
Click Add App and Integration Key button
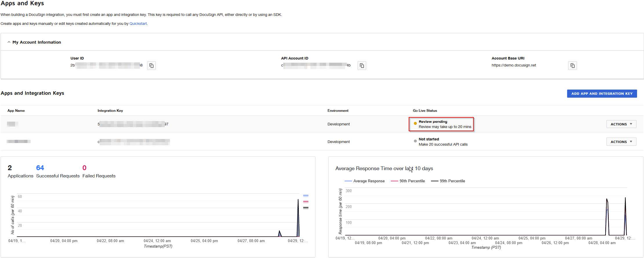pos(602,94)
